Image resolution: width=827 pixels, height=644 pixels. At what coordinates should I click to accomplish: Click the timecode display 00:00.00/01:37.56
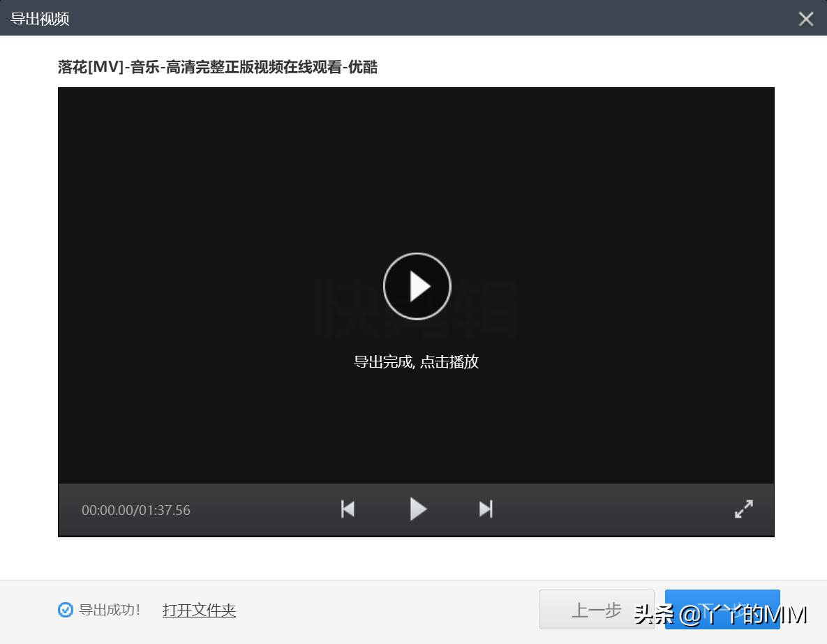tap(136, 509)
